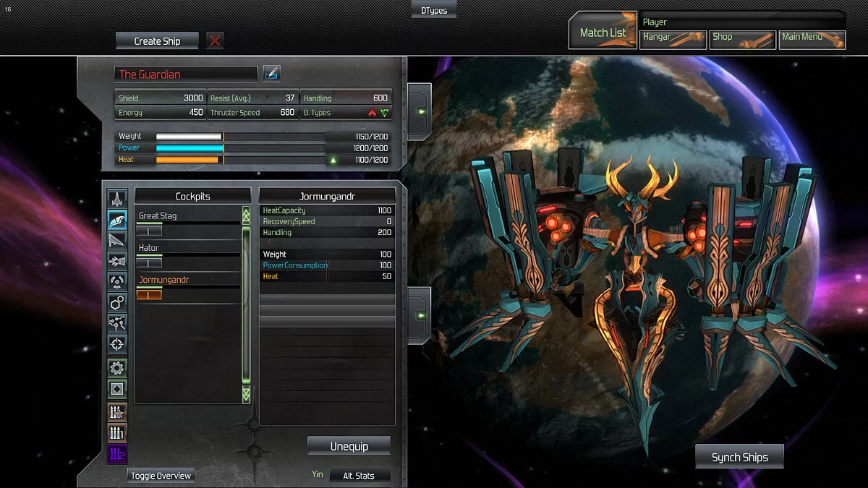Open the hexagon modules category icon
The width and height of the screenshot is (868, 488).
point(117,302)
